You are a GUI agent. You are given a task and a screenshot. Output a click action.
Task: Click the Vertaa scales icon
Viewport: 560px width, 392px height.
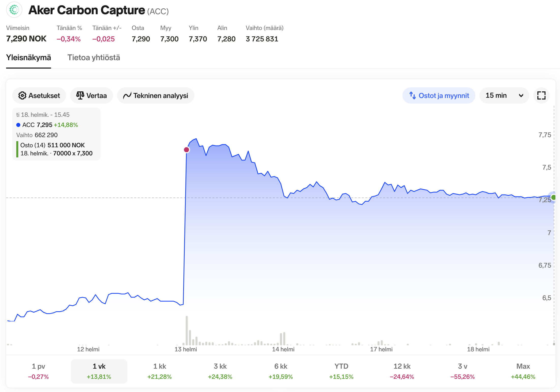pyautogui.click(x=80, y=95)
